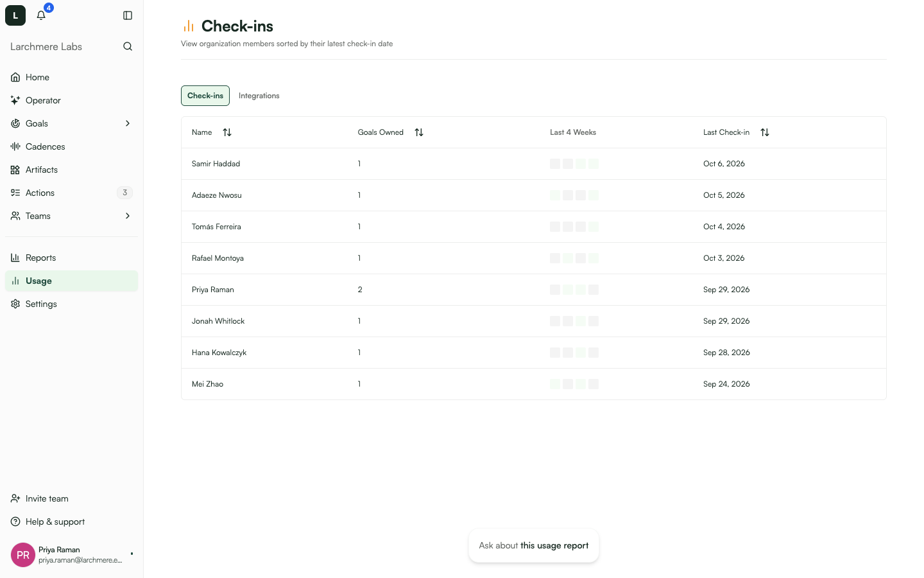Click the Reports chart icon
Image resolution: width=924 pixels, height=578 pixels.
tap(15, 258)
